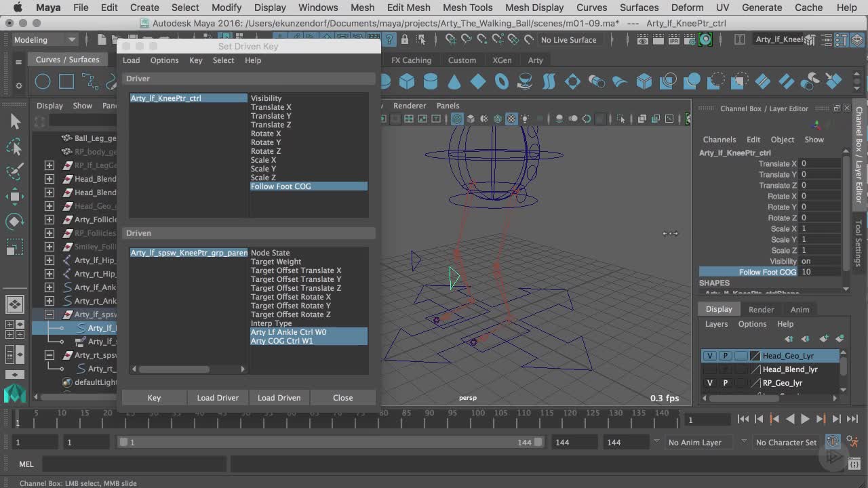Switch to the Anim layer tab
This screenshot has width=868, height=488.
[x=800, y=309]
